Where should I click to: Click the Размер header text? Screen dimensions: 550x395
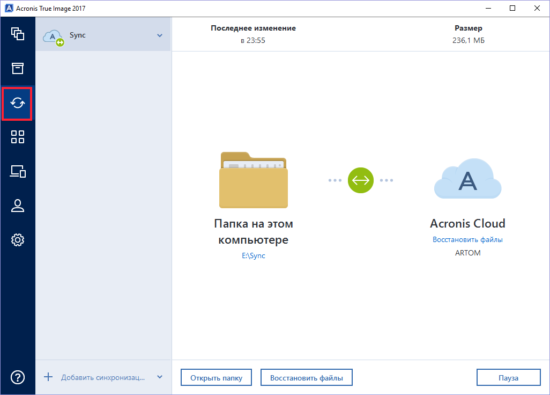click(468, 28)
